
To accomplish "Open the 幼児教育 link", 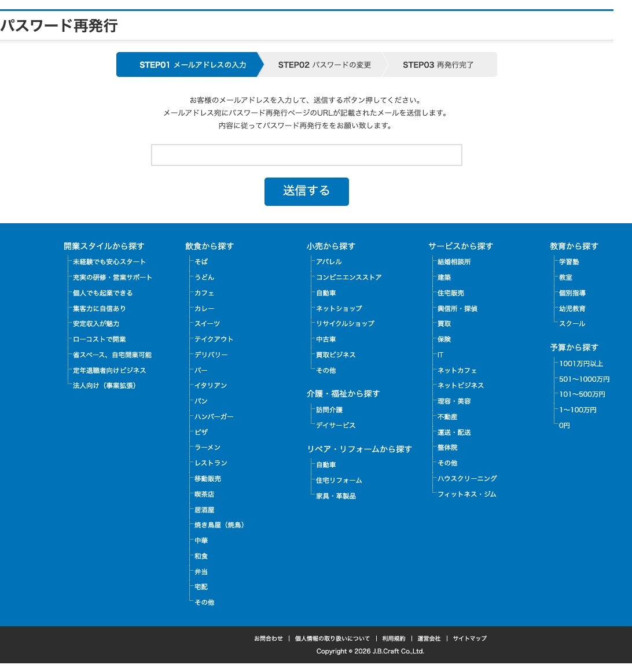I will coord(572,308).
